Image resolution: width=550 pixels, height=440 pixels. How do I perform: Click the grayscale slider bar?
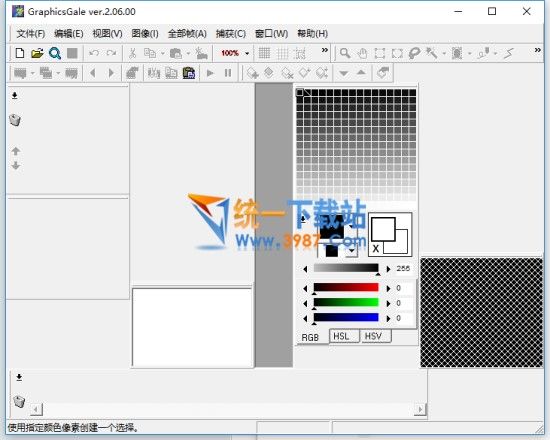pos(346,268)
